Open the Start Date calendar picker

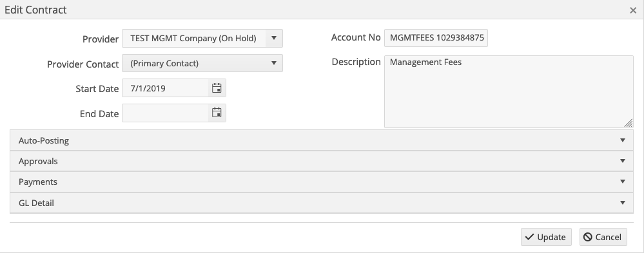tap(217, 88)
